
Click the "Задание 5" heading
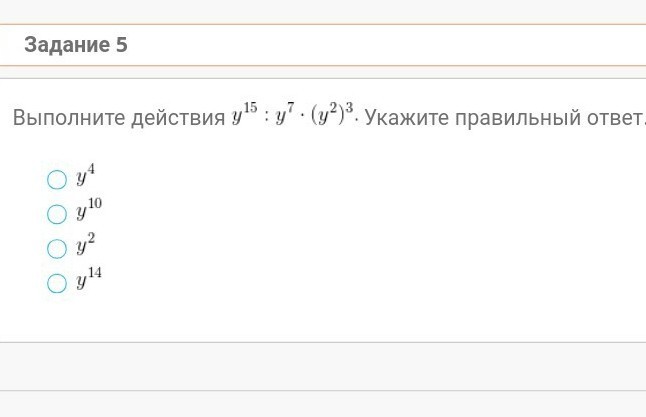click(x=76, y=45)
